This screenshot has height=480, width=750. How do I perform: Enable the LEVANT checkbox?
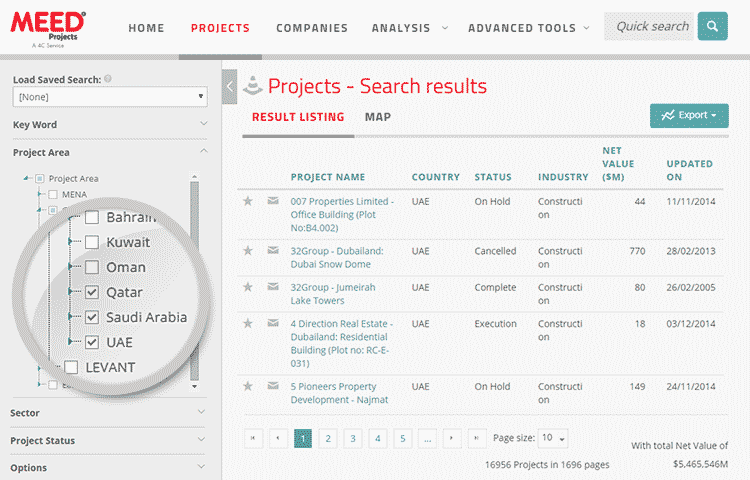click(x=71, y=367)
